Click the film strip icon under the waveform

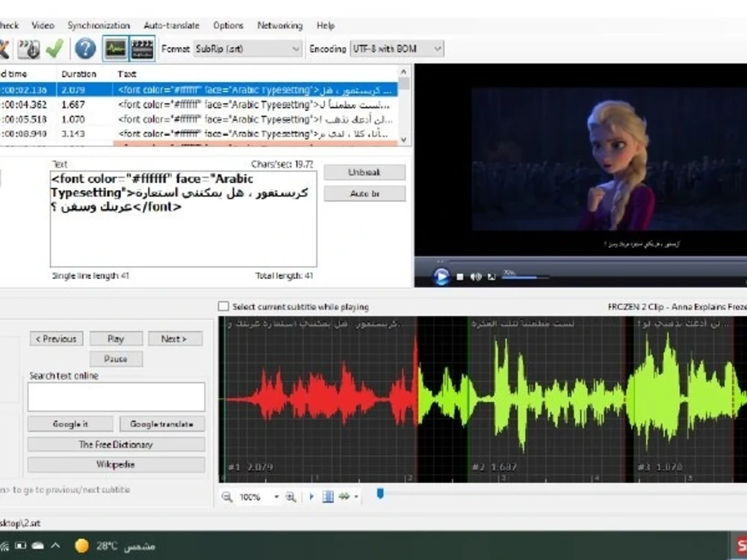[328, 497]
